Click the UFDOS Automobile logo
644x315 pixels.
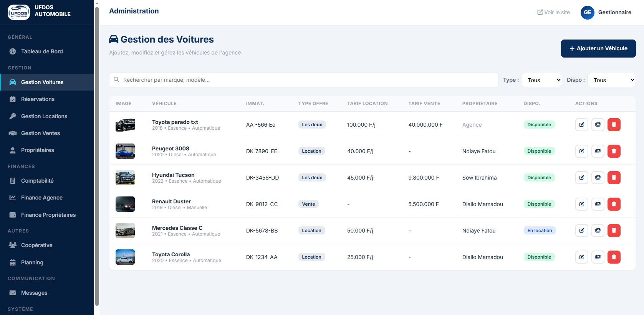click(x=19, y=12)
